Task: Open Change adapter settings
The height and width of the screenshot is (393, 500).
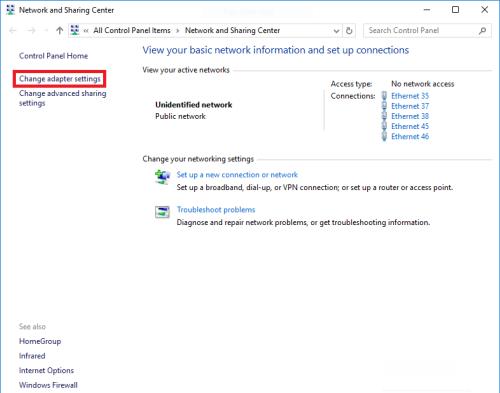Action: pyautogui.click(x=60, y=79)
